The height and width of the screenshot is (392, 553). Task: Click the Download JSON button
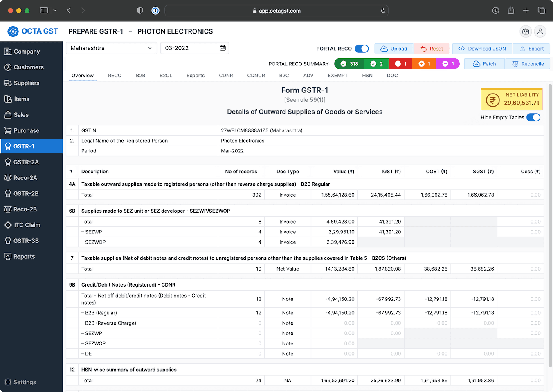(482, 49)
